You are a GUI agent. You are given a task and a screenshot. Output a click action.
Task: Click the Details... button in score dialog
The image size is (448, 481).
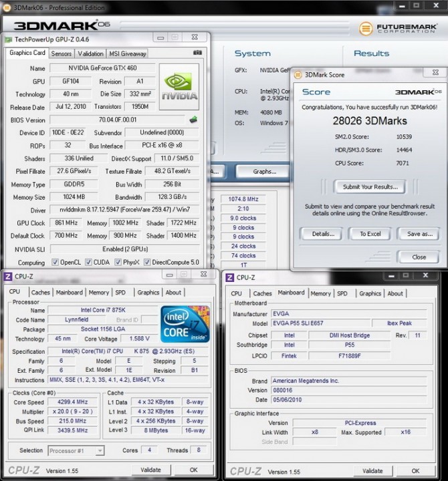tap(322, 234)
